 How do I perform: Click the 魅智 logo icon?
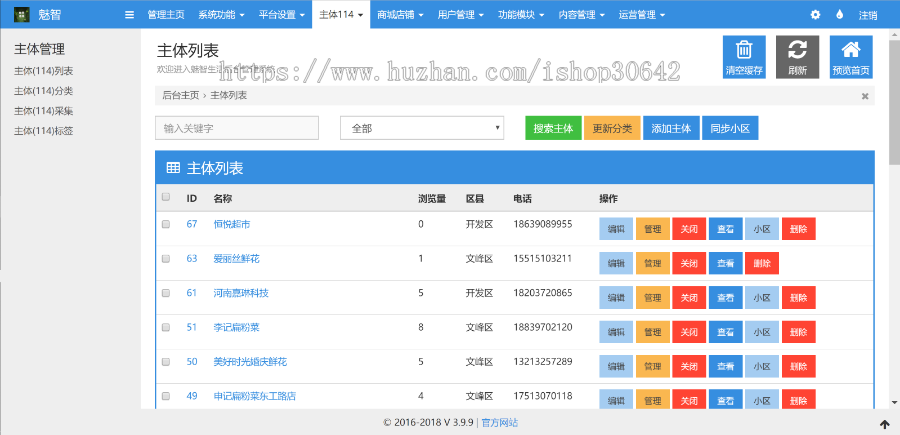point(22,14)
